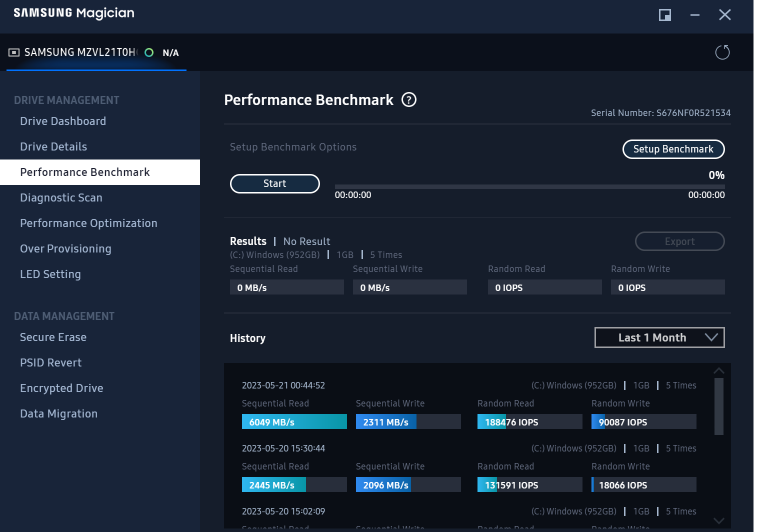Click the 18066 IOPS random write bar
The height and width of the screenshot is (532, 768).
644,484
